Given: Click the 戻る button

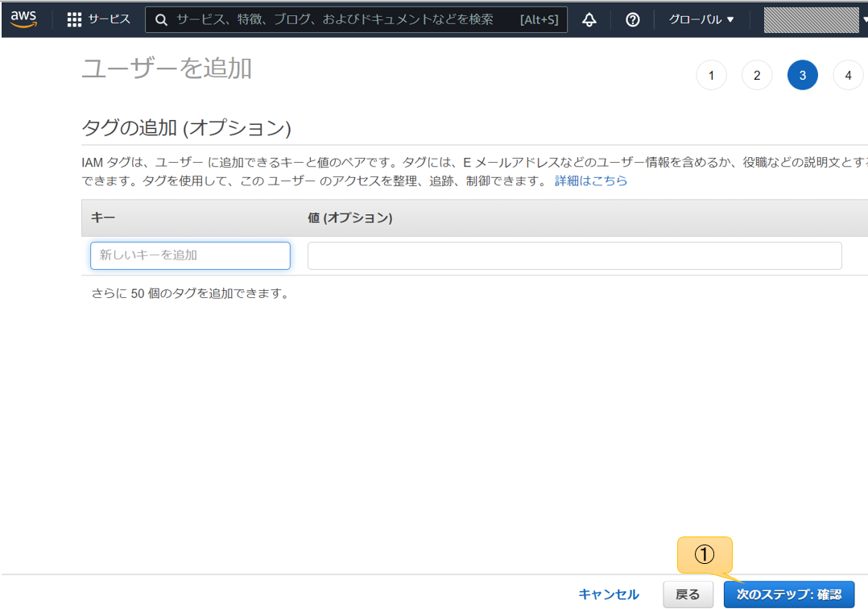Looking at the screenshot, I should (688, 593).
